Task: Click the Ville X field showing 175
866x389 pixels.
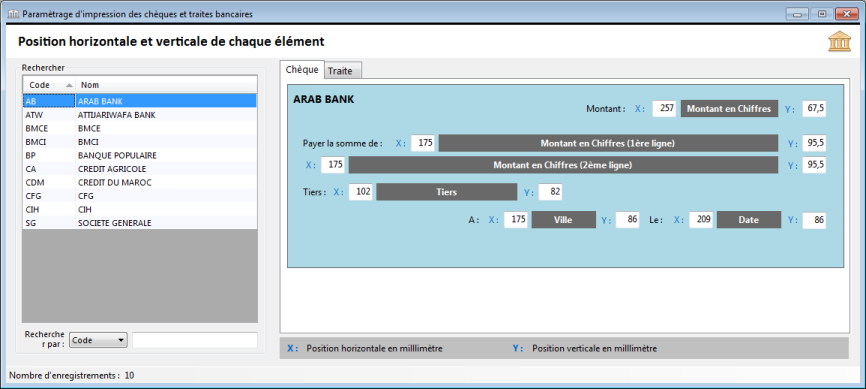Action: [516, 219]
